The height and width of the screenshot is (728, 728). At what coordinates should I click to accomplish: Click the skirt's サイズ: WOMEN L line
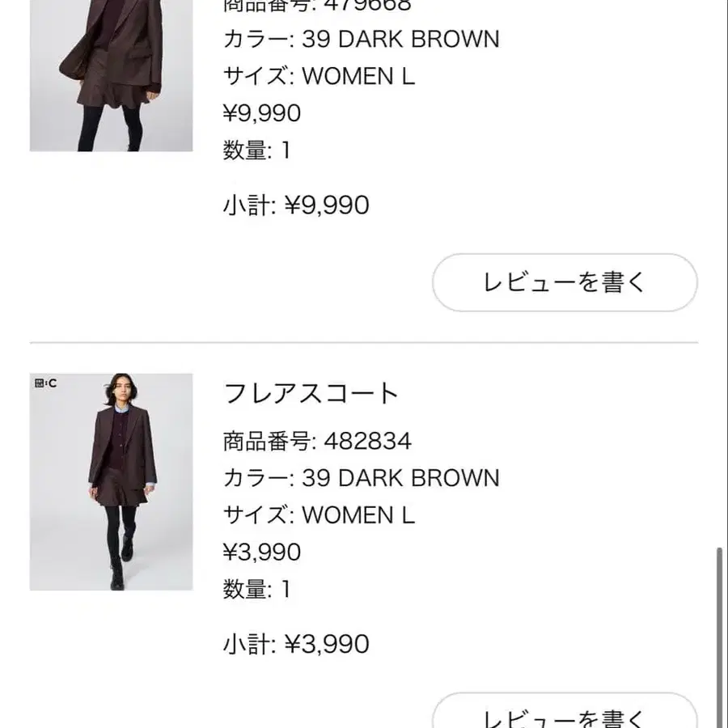coord(319,515)
